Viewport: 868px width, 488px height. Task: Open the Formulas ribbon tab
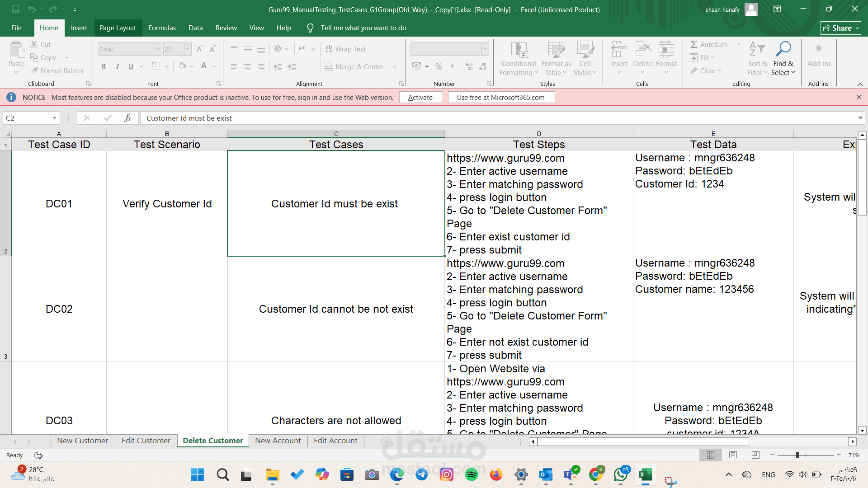tap(162, 28)
